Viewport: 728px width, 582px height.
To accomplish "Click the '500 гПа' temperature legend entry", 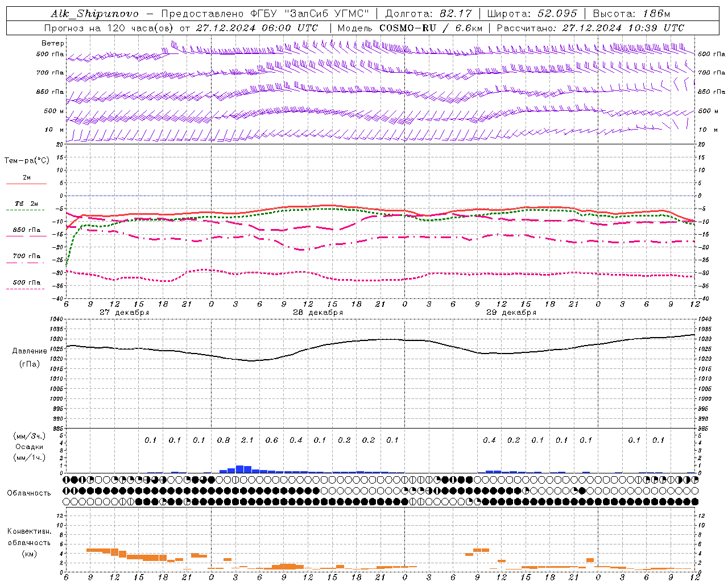I will (x=27, y=282).
